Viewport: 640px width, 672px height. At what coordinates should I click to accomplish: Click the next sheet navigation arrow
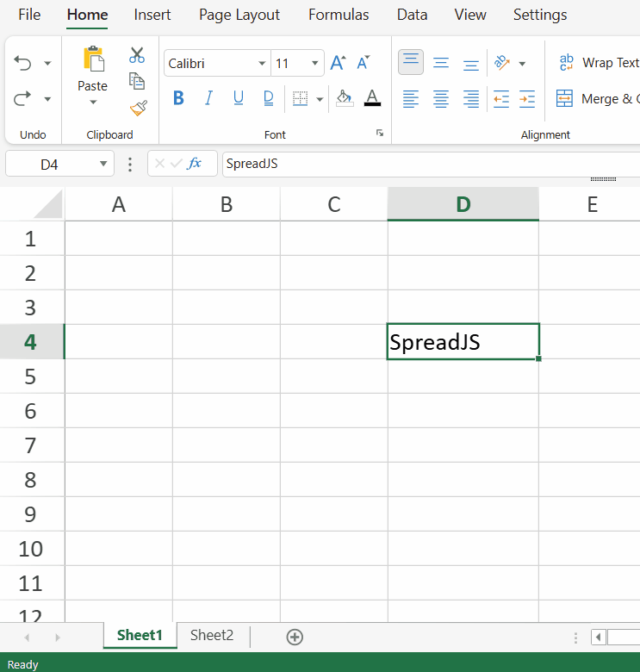(x=58, y=638)
